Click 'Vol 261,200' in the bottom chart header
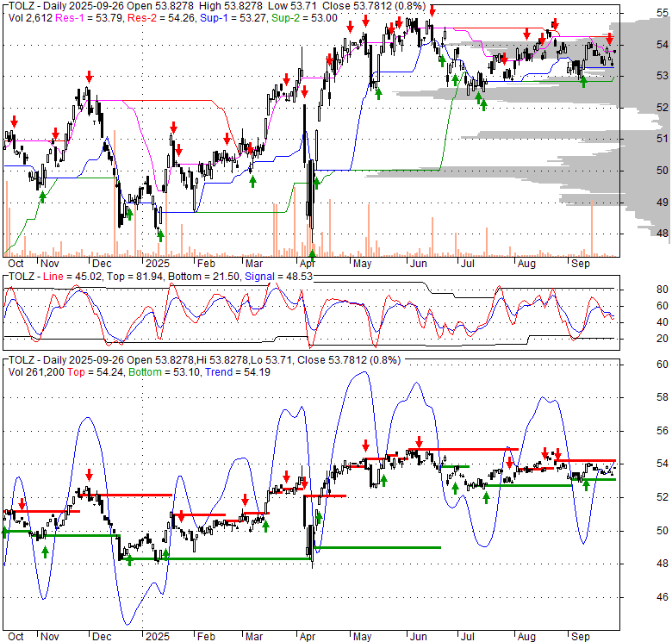672x642 pixels. coord(36,372)
